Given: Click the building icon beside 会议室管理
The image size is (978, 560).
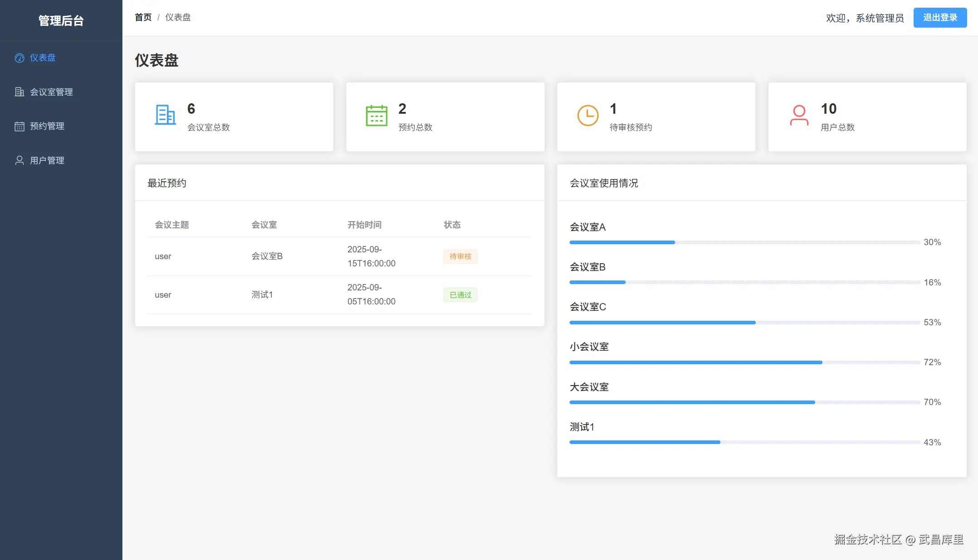Looking at the screenshot, I should point(19,92).
